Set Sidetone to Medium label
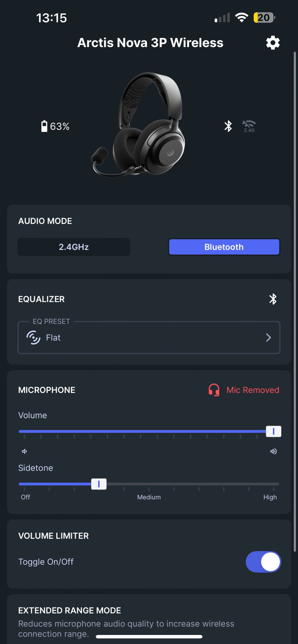298x644 pixels. pos(149,497)
